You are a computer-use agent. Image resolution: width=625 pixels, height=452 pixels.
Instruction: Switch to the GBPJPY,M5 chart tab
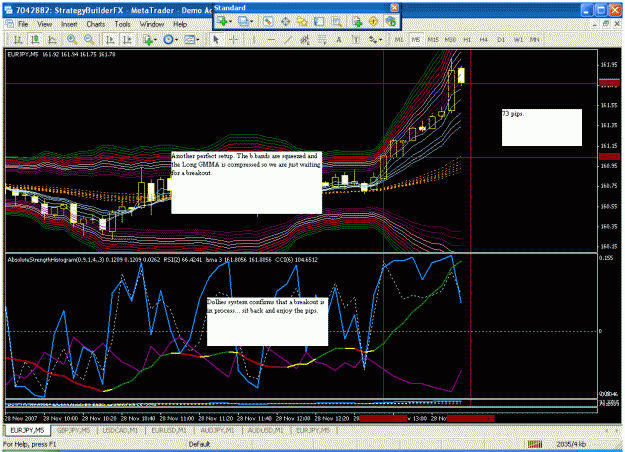click(x=73, y=430)
